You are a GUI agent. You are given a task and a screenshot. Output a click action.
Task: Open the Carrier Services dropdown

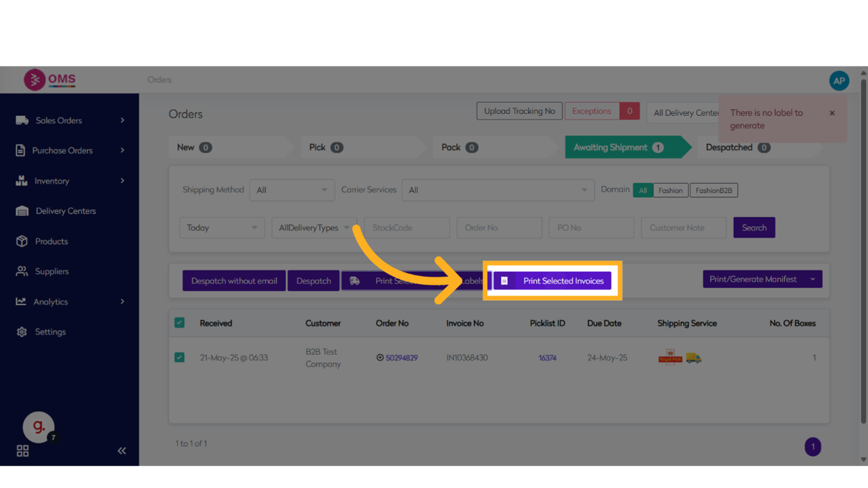pos(498,190)
